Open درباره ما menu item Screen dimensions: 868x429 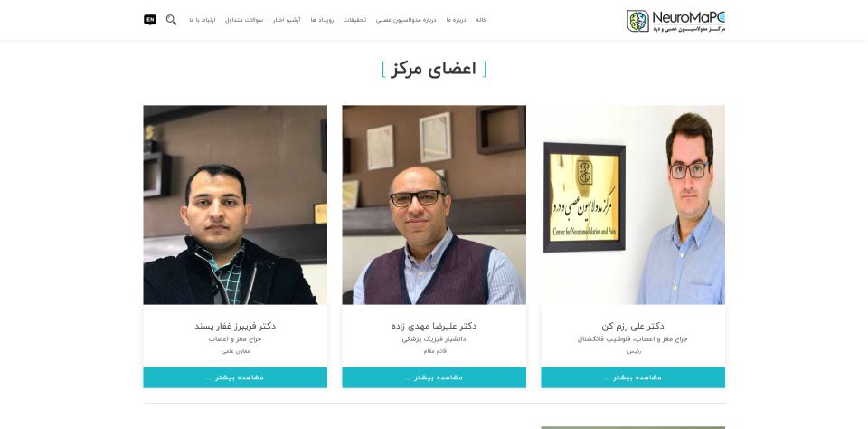coord(456,20)
